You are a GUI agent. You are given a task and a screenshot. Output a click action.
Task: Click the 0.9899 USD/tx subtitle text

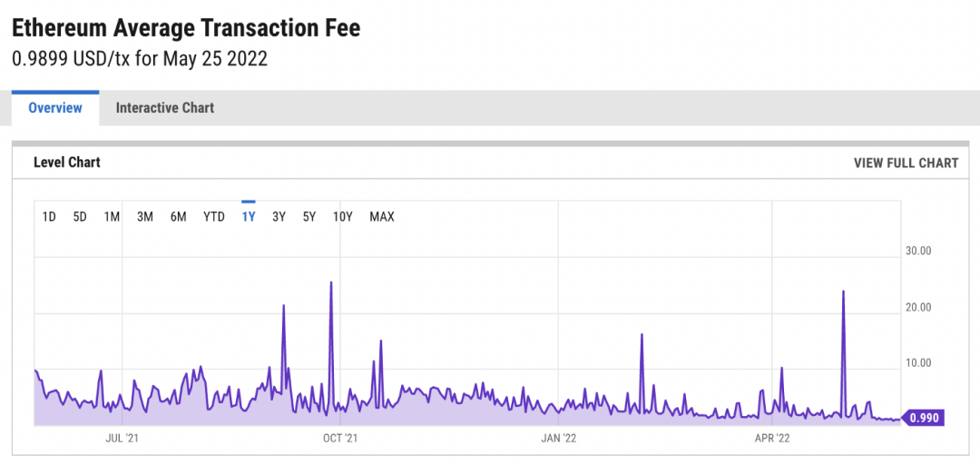tap(140, 59)
